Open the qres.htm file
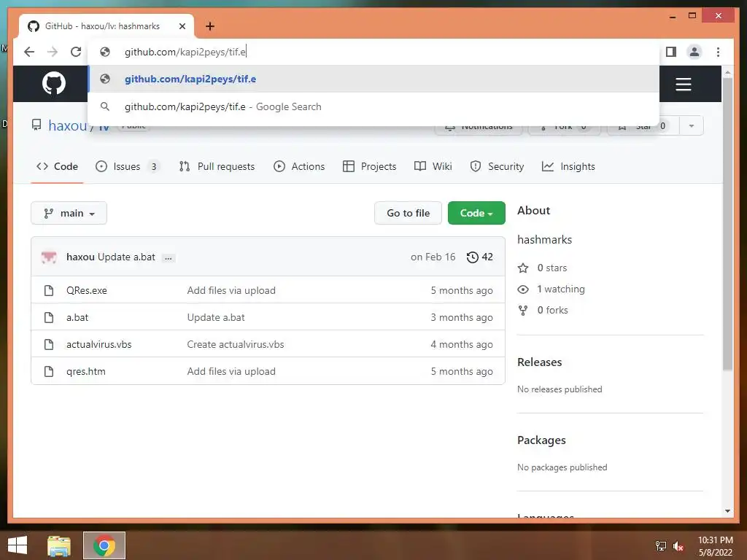The image size is (747, 560). pyautogui.click(x=86, y=371)
